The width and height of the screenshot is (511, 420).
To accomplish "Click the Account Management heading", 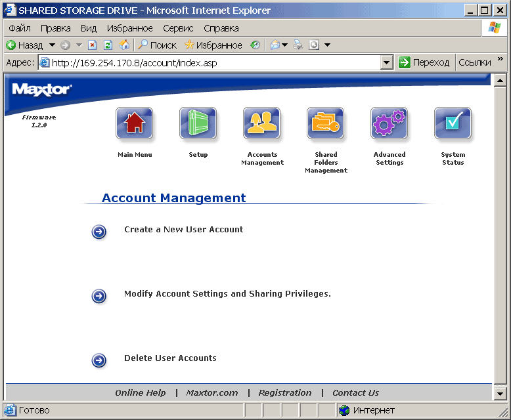I will pos(173,198).
